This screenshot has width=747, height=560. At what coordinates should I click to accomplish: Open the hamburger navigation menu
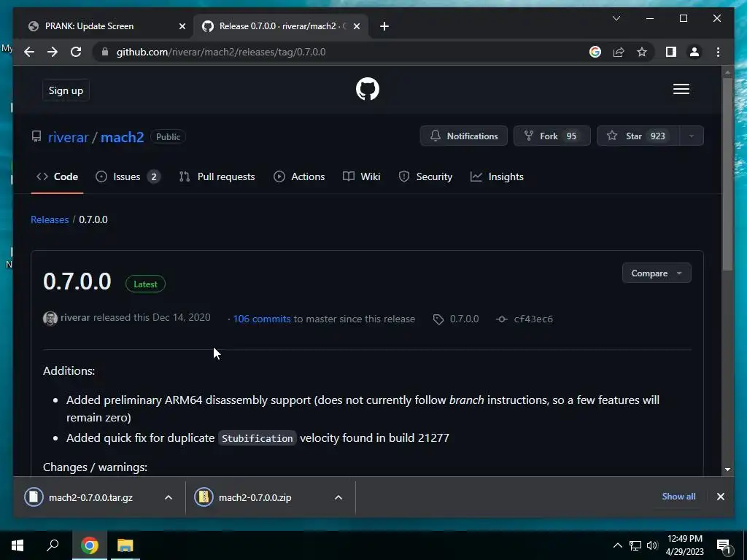(681, 89)
